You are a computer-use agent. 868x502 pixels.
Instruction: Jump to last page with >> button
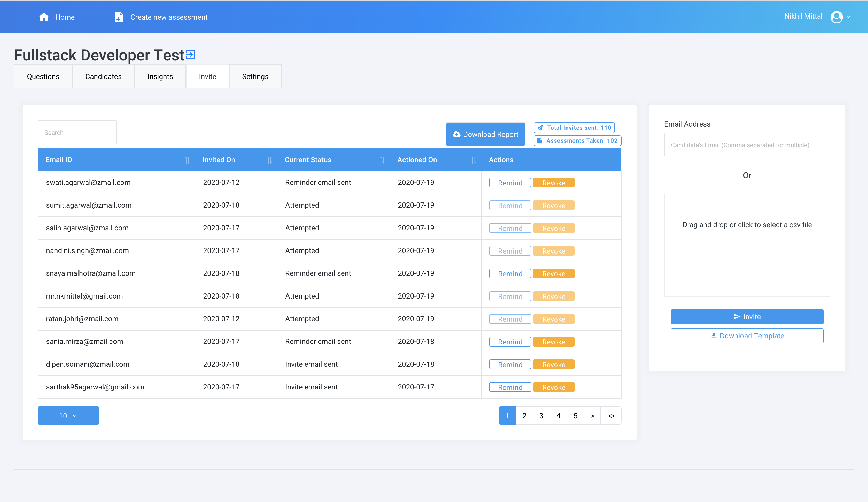point(610,415)
